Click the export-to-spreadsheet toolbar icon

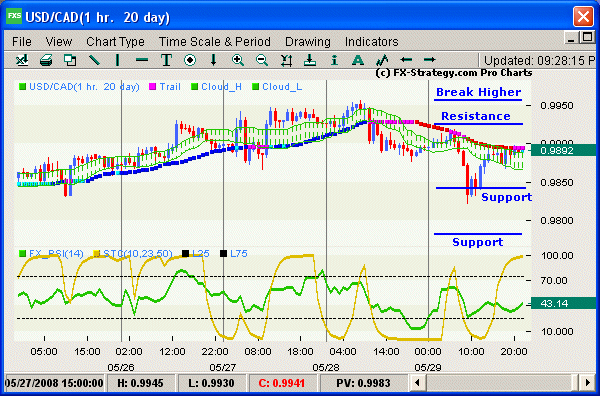(22, 60)
